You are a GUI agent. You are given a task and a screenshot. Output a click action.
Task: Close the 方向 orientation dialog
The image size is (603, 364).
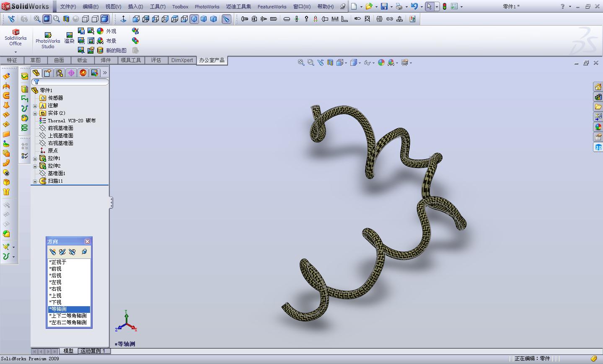87,241
